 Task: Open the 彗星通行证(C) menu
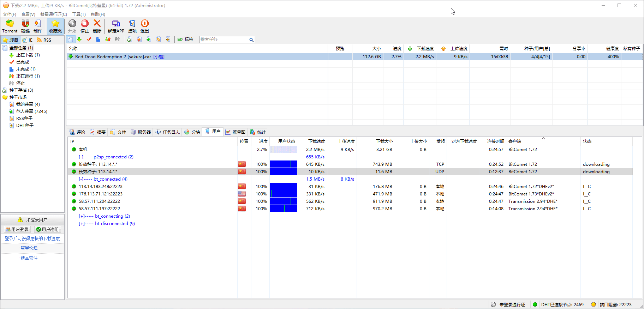(x=54, y=14)
